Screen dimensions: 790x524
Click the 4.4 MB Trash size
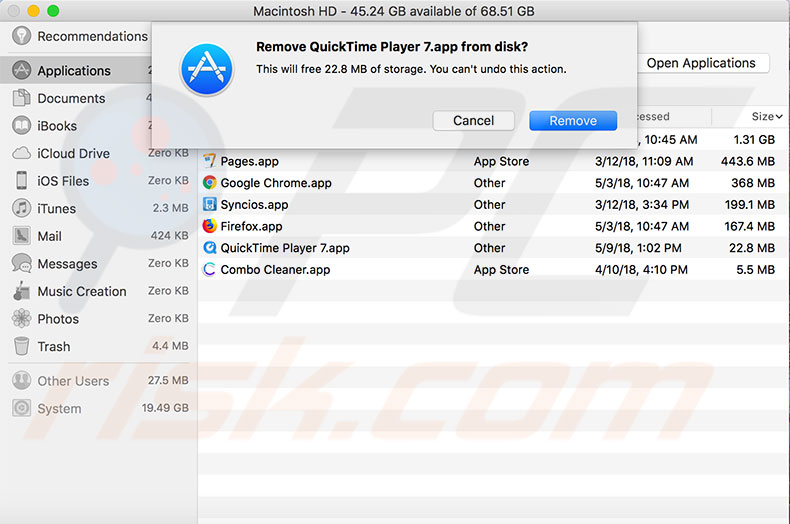click(170, 346)
